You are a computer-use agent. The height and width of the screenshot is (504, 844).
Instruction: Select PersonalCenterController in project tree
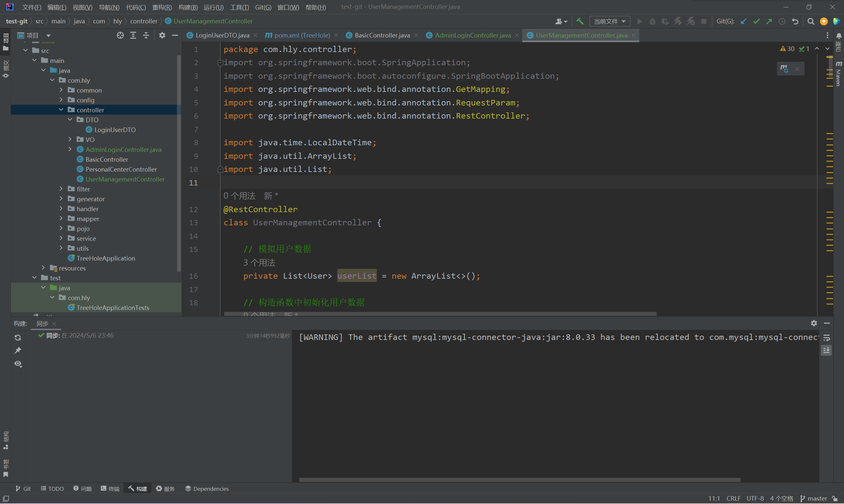121,169
